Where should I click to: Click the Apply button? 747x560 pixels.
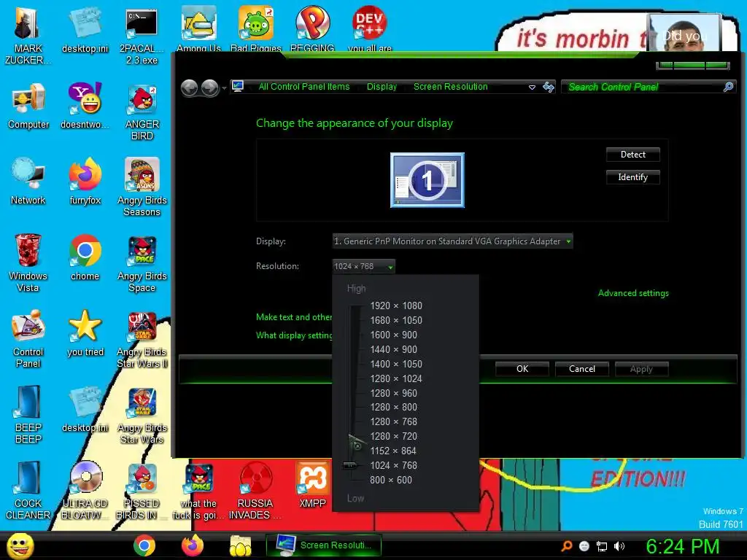641,369
